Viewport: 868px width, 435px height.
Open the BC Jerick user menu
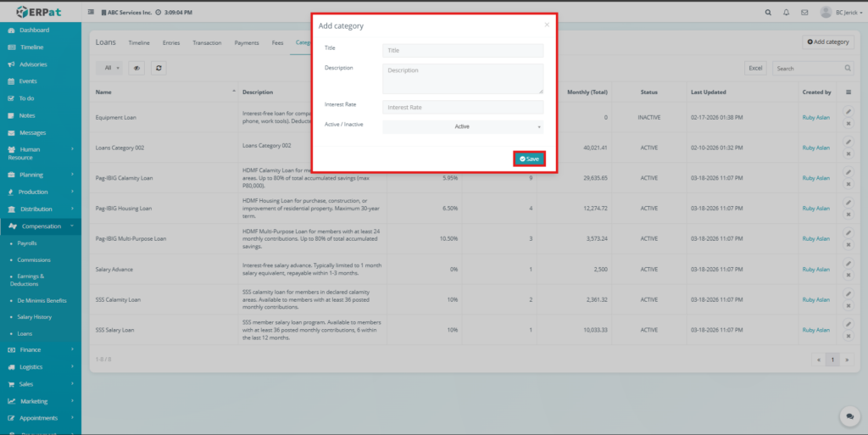click(841, 13)
